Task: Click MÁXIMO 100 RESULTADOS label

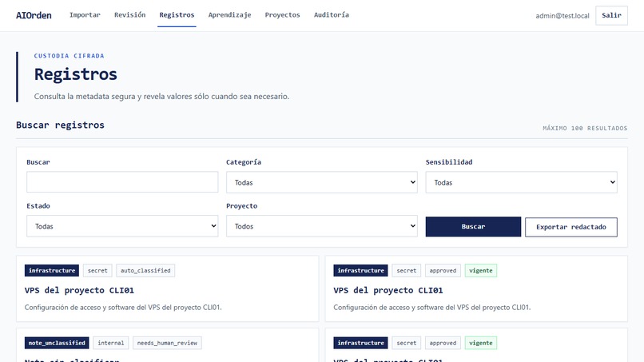Action: (585, 128)
